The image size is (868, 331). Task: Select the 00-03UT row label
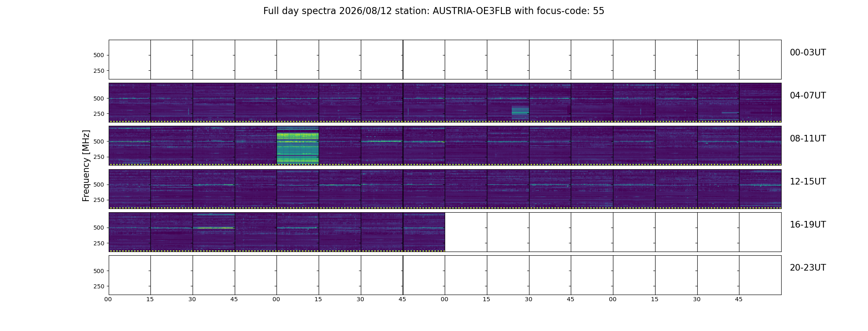click(x=808, y=53)
